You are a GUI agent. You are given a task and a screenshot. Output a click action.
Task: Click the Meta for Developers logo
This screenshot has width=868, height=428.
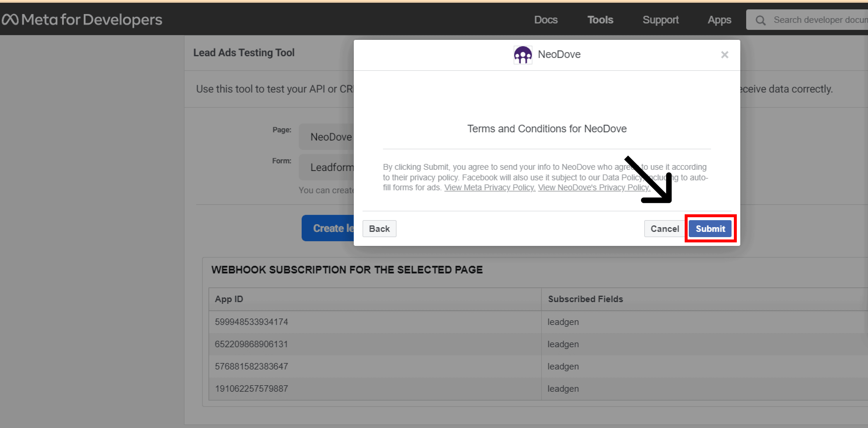(x=82, y=20)
